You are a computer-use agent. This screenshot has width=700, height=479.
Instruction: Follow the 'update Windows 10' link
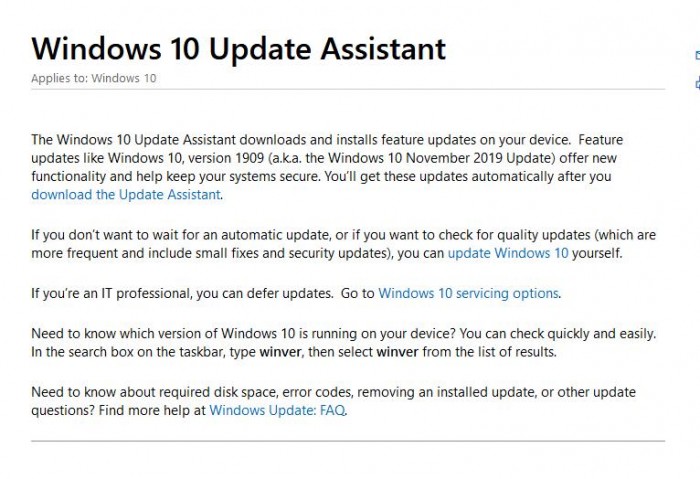(x=508, y=253)
